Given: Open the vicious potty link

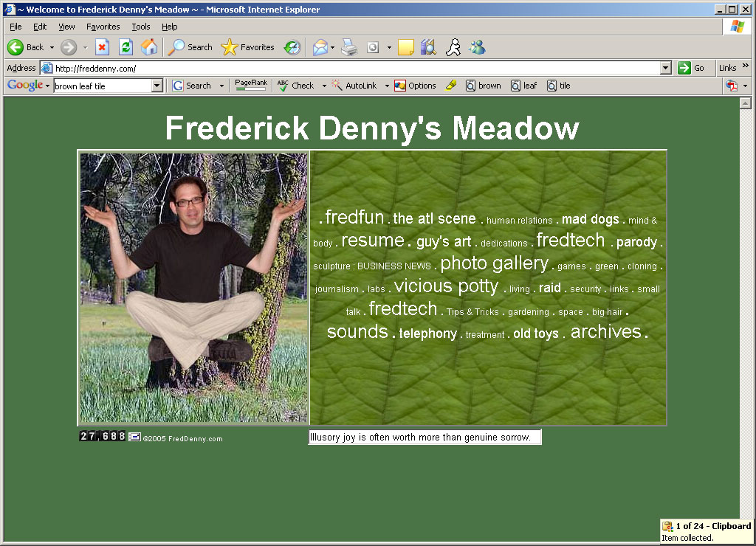Looking at the screenshot, I should pyautogui.click(x=446, y=286).
